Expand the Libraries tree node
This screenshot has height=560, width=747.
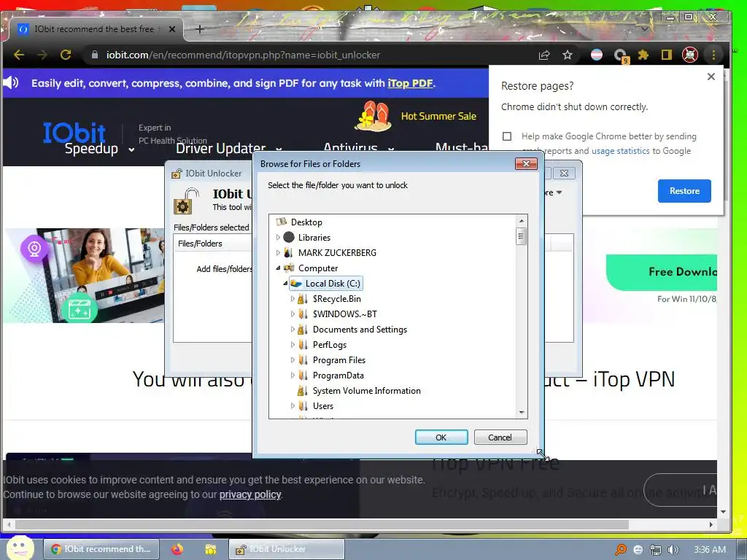278,237
